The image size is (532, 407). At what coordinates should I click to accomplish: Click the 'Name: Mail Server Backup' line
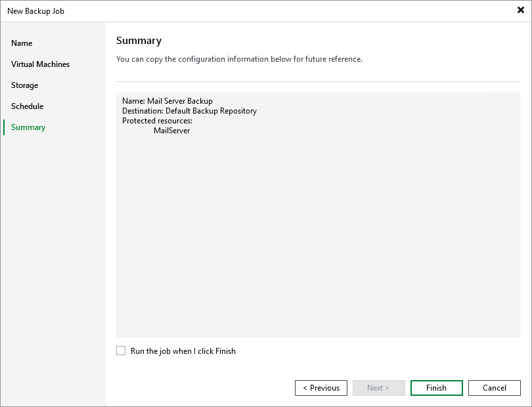[167, 101]
